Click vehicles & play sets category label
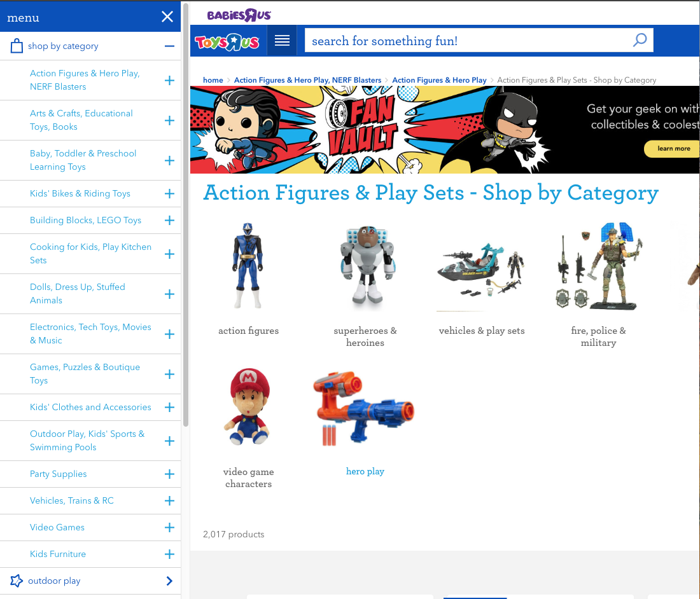This screenshot has height=599, width=700. (x=482, y=331)
